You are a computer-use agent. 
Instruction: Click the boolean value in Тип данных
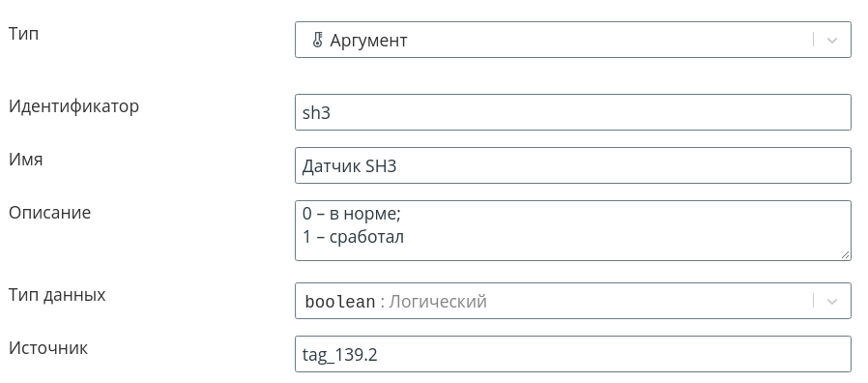pos(340,302)
